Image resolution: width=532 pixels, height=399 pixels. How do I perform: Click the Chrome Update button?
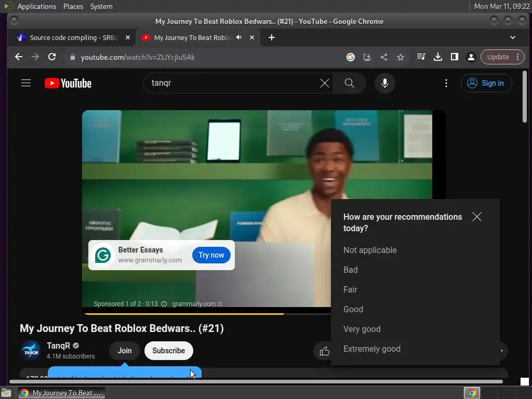tap(498, 57)
